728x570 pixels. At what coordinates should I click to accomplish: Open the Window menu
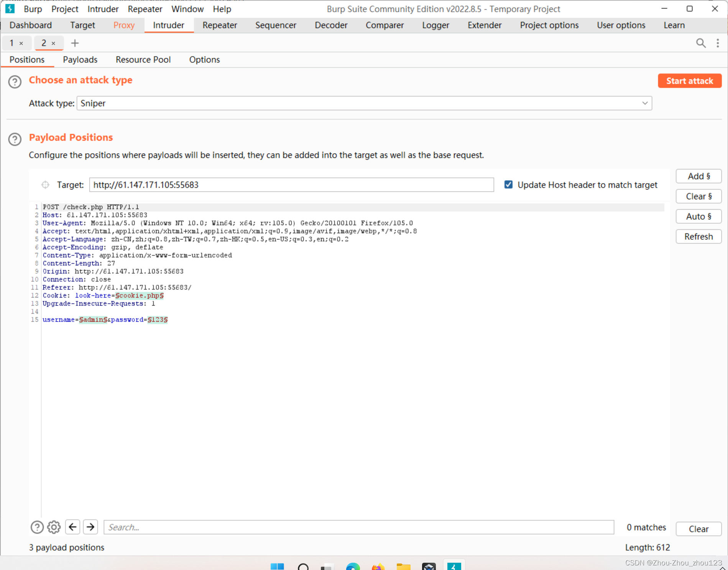point(187,9)
